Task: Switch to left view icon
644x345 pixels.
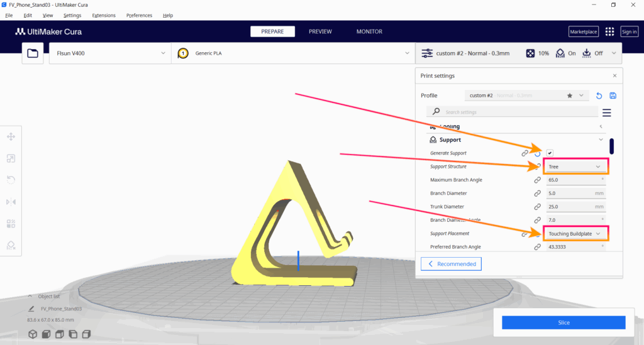Action: click(73, 334)
